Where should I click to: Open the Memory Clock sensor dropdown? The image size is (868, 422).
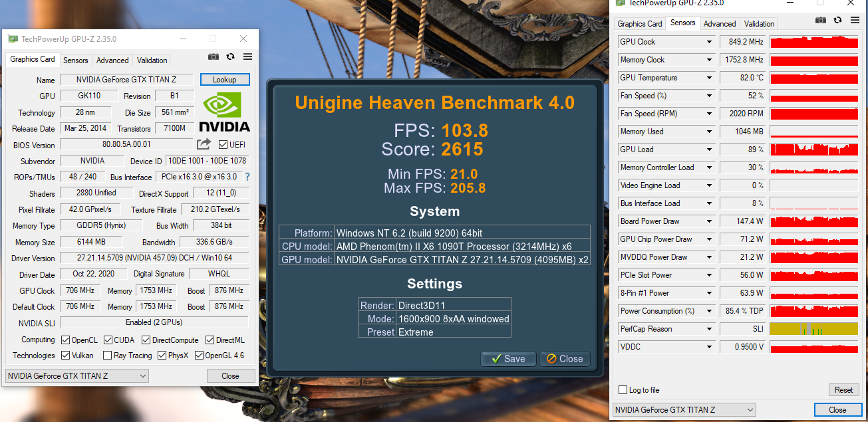(x=709, y=60)
